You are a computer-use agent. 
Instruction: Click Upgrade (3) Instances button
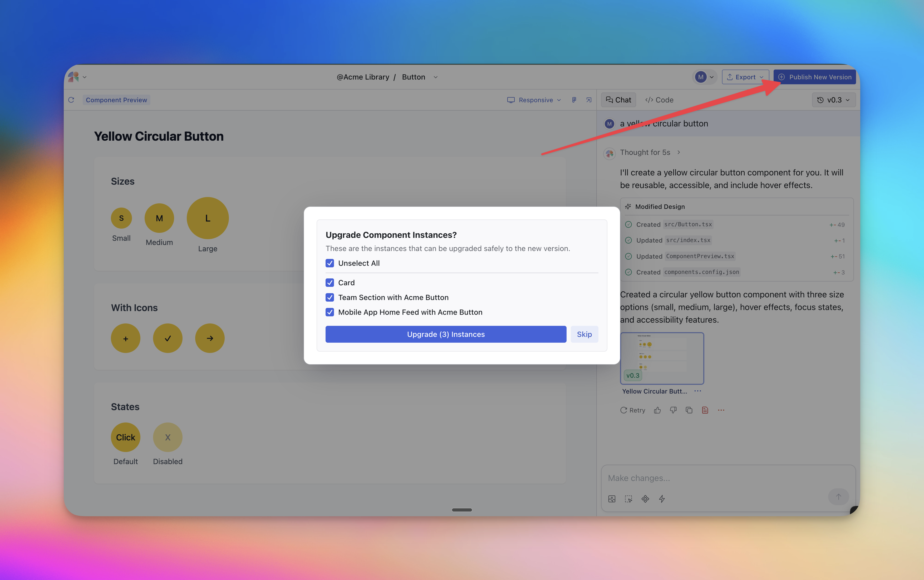click(446, 334)
